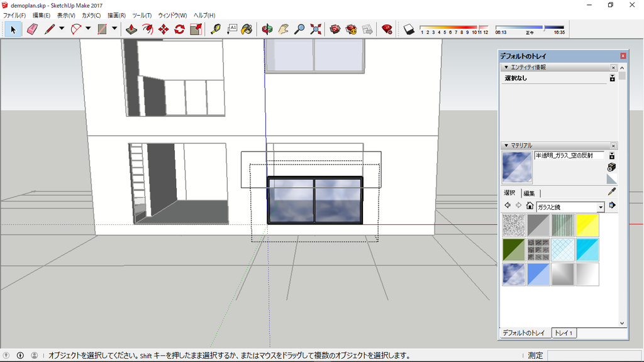This screenshot has height=362, width=644.
Task: Select the Scale tool
Action: pyautogui.click(x=196, y=29)
